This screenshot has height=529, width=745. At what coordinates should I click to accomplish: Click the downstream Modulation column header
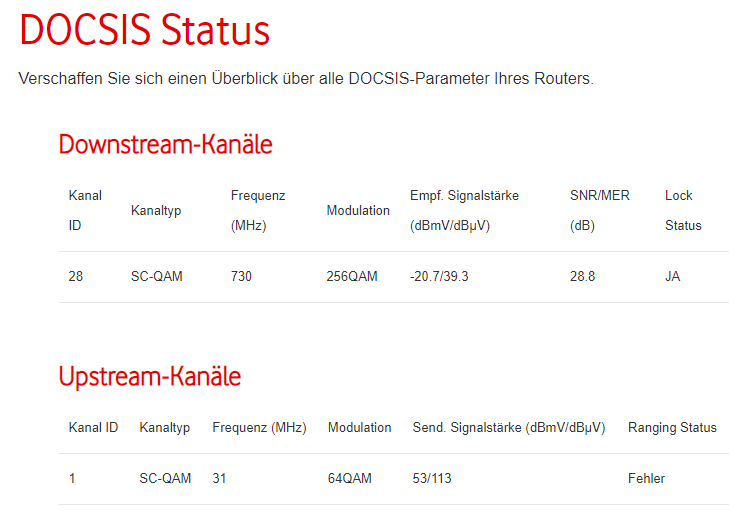point(358,211)
